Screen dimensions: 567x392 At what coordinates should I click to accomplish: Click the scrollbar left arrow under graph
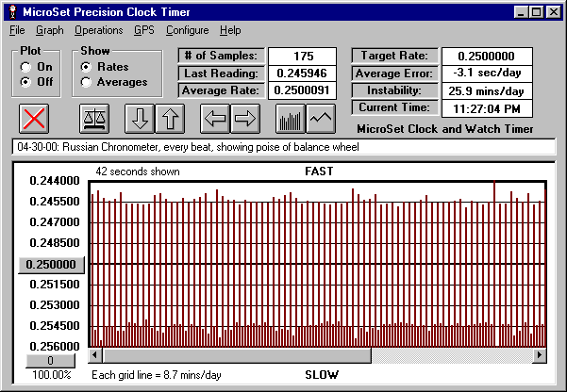point(95,355)
